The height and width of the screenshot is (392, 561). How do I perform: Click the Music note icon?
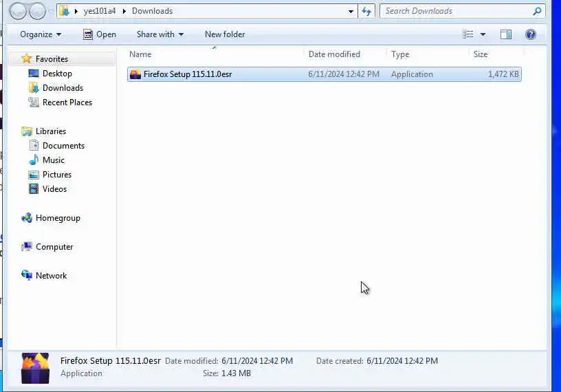pos(34,160)
